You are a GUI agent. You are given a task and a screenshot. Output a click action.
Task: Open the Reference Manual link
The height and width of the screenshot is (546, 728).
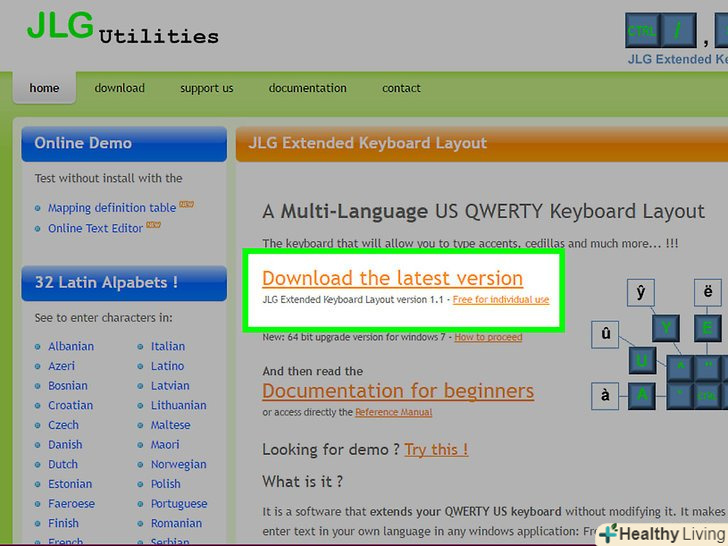393,412
